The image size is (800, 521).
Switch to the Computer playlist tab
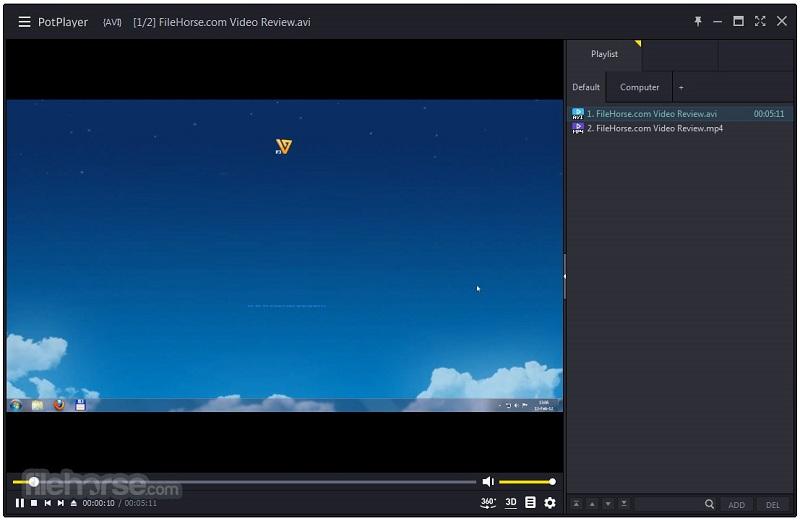(x=639, y=87)
